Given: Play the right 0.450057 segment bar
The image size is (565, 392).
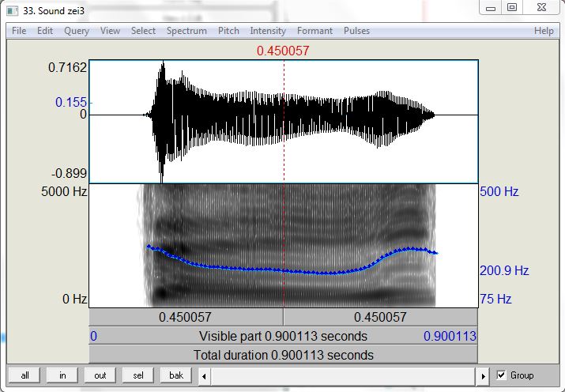Looking at the screenshot, I should (381, 317).
